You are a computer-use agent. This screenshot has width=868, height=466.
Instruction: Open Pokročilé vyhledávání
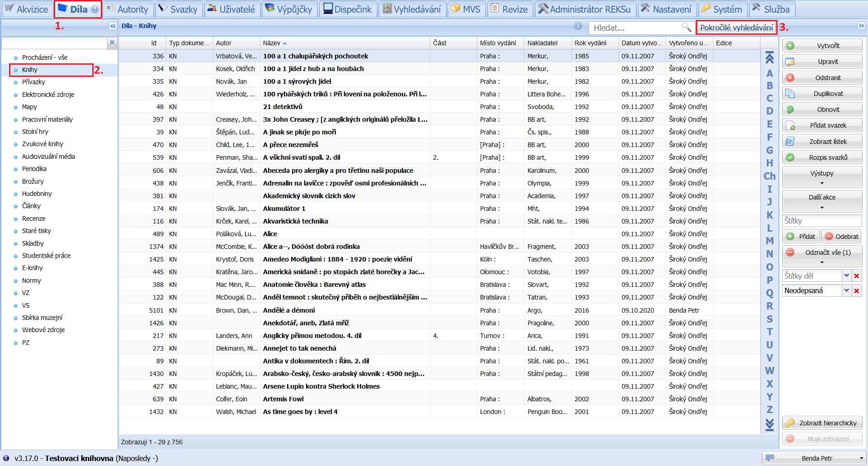pyautogui.click(x=736, y=28)
